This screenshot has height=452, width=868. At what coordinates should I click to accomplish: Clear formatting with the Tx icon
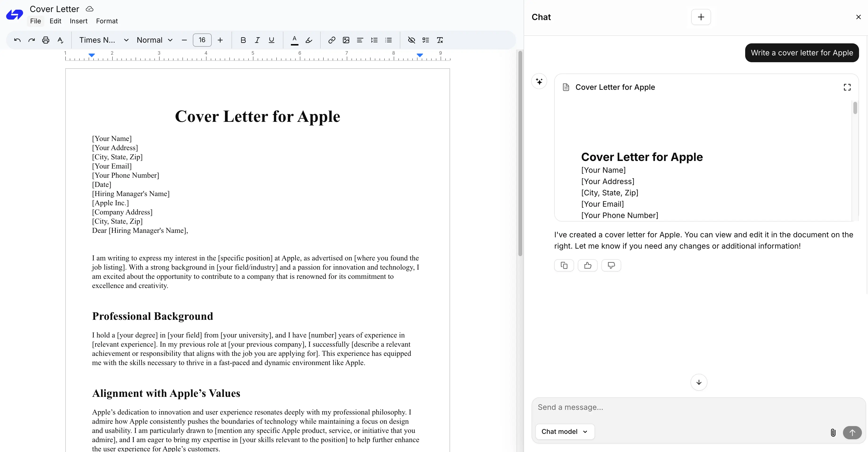(x=440, y=40)
